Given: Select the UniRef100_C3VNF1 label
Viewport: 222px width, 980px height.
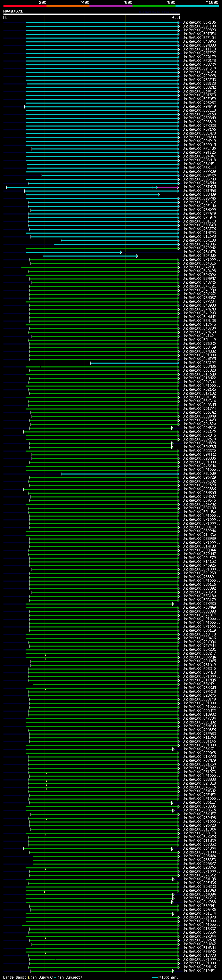Looking at the screenshot, I should (199, 164).
